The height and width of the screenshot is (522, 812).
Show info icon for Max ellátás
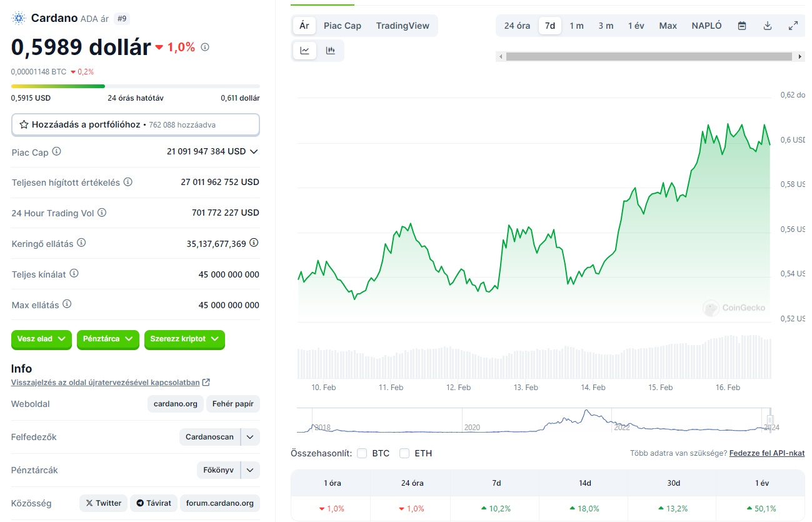pyautogui.click(x=67, y=304)
